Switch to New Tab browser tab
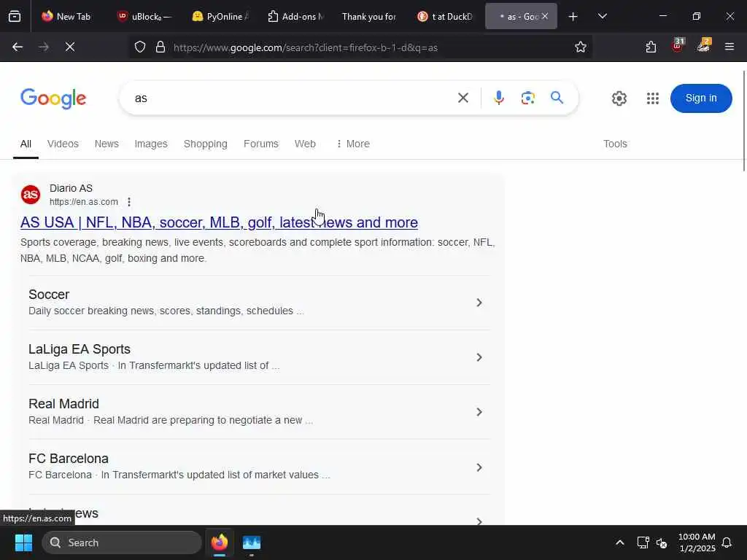 point(66,17)
